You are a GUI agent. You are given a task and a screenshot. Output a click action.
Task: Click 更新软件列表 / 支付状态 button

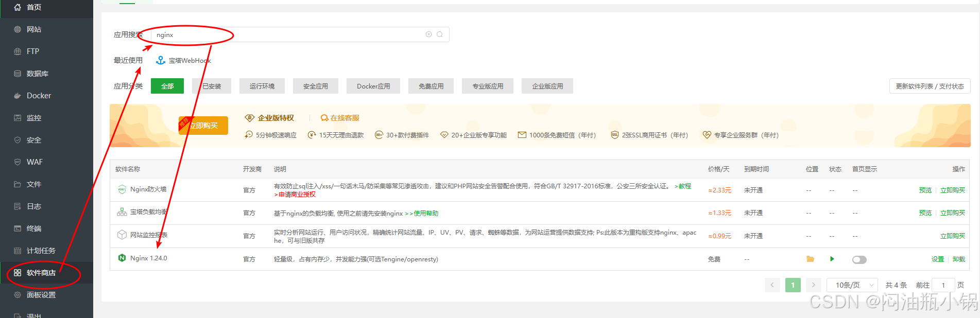click(930, 86)
